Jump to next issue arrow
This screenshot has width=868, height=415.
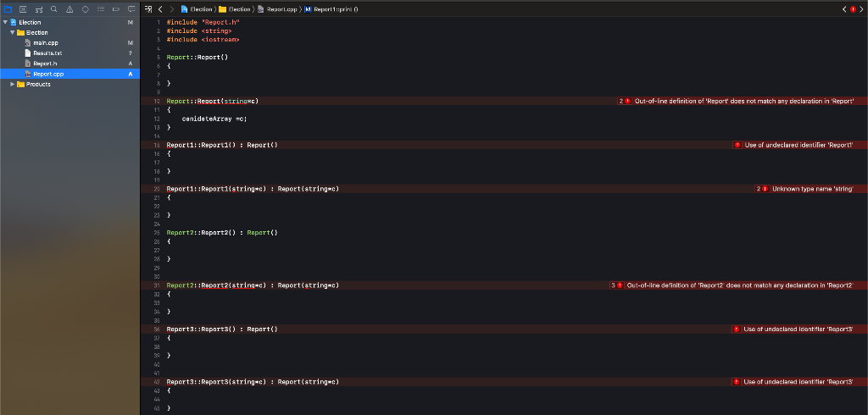point(861,8)
